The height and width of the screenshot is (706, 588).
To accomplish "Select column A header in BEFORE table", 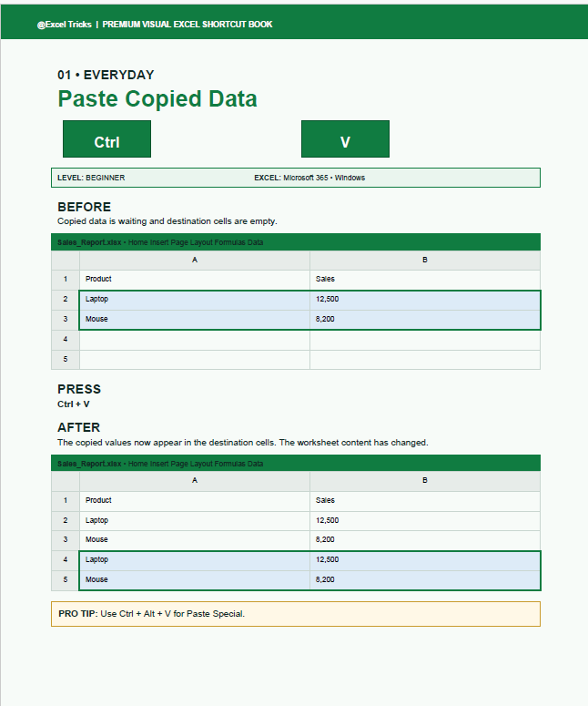I will 195,261.
